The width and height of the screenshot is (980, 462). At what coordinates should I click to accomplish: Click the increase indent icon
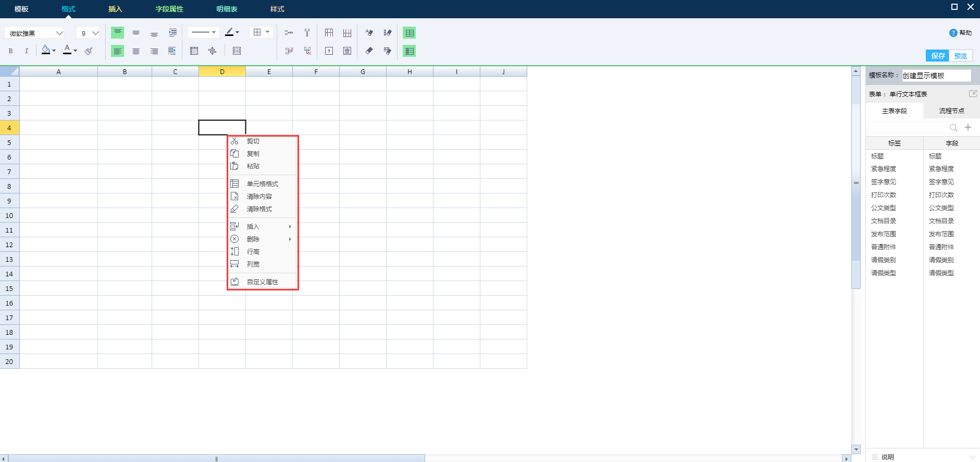pos(172,33)
